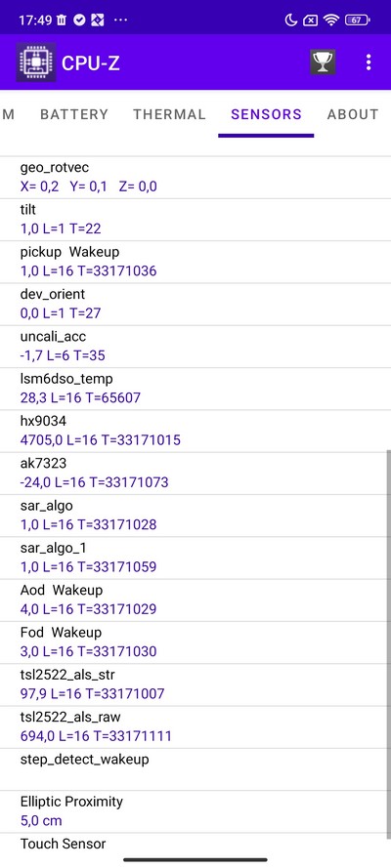The height and width of the screenshot is (868, 391).
Task: Tap the moon do-not-disturb status icon
Action: point(291,21)
